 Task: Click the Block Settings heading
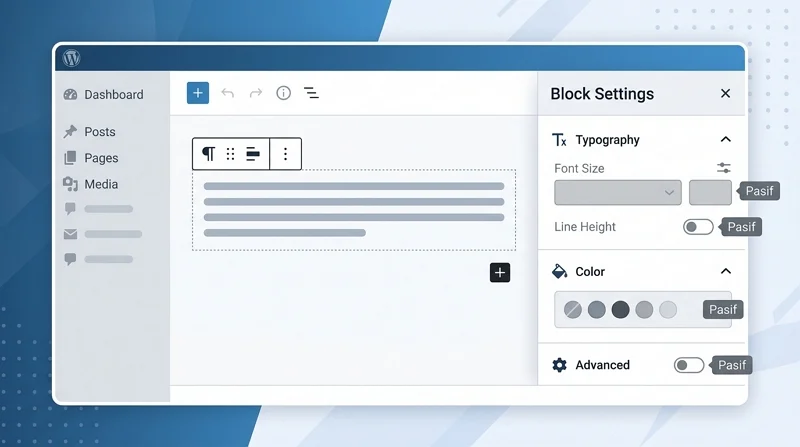(602, 94)
